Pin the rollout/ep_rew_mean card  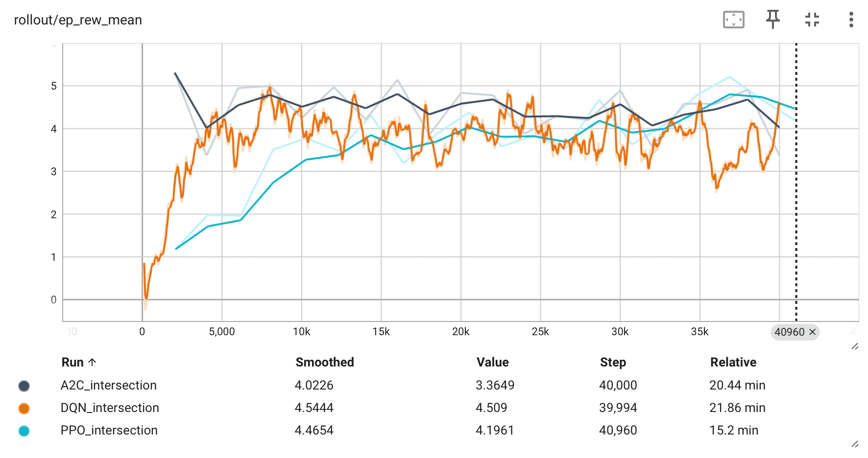point(772,20)
